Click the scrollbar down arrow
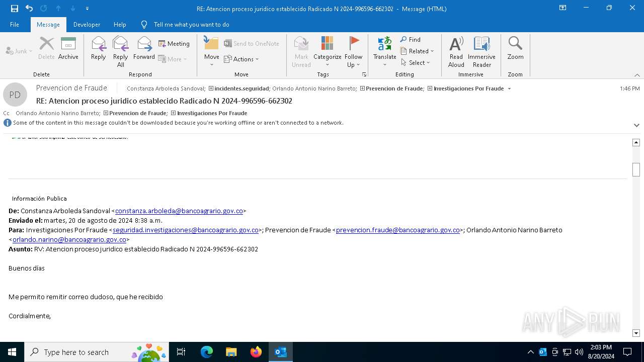644x362 pixels. pos(636,333)
